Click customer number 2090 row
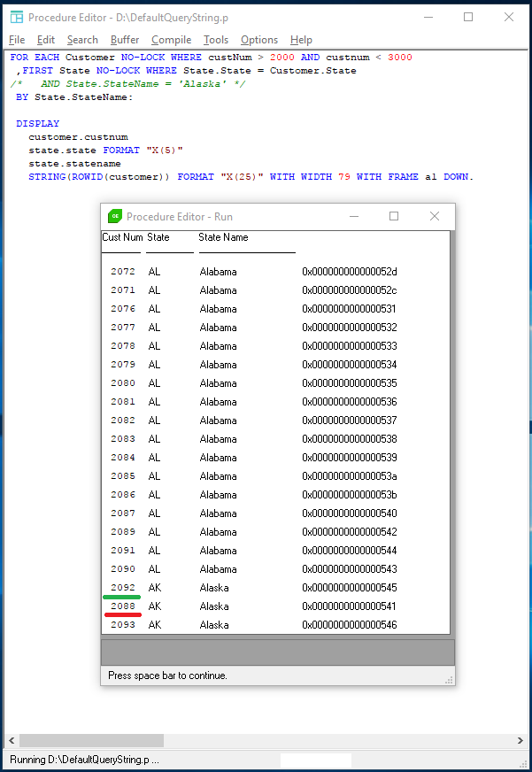 [x=122, y=568]
